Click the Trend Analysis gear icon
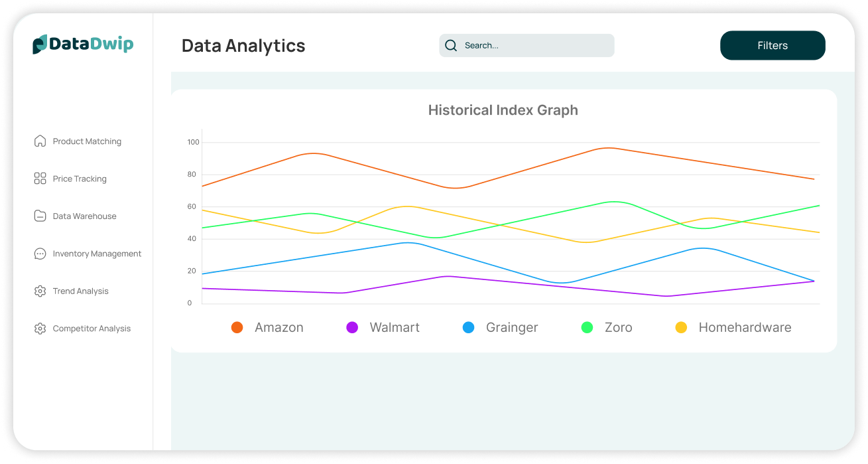This screenshot has width=868, height=464. 40,291
